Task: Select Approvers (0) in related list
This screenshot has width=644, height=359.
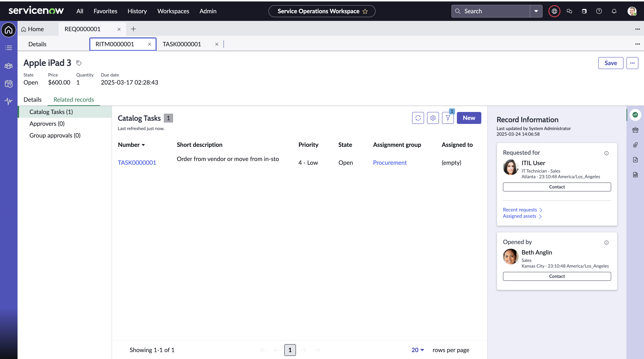Action: (x=65, y=124)
